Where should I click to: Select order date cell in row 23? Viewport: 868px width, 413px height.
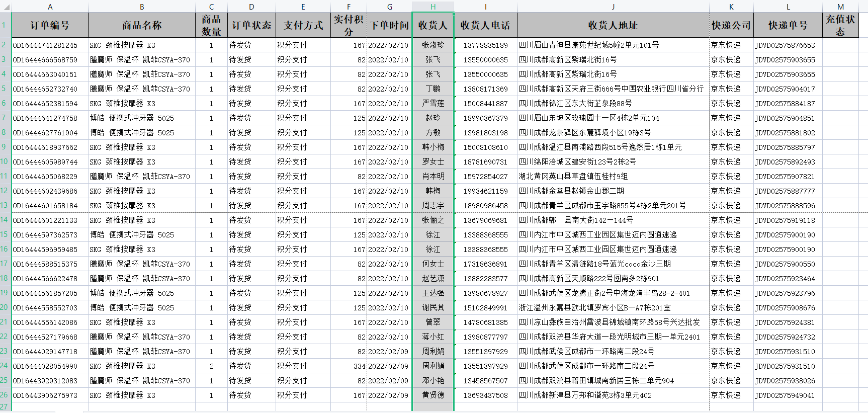[x=390, y=352]
